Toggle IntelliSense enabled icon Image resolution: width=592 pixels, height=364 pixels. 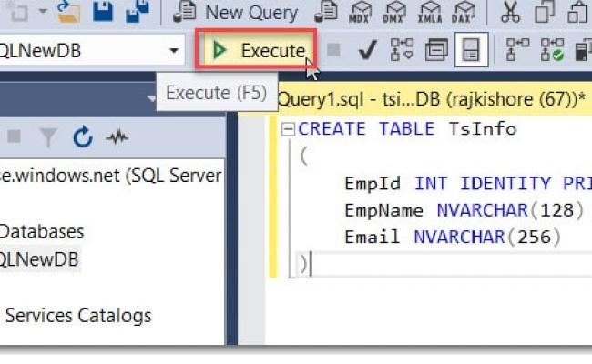[x=472, y=50]
